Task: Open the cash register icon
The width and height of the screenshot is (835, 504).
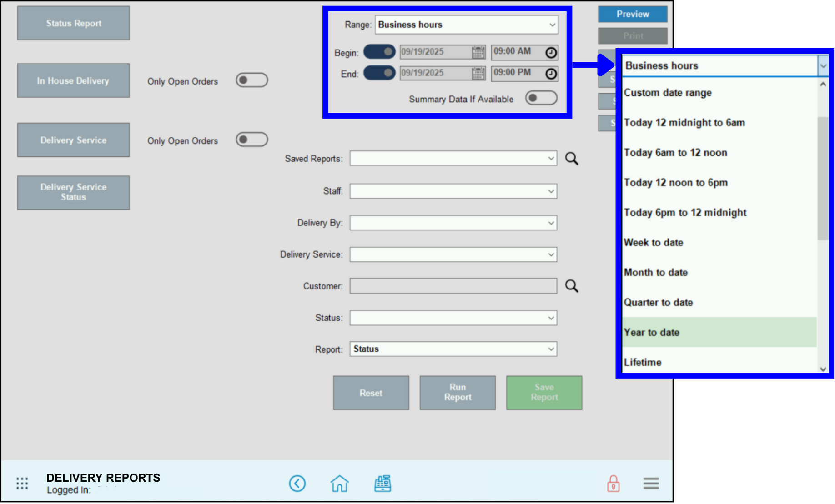Action: (x=382, y=483)
